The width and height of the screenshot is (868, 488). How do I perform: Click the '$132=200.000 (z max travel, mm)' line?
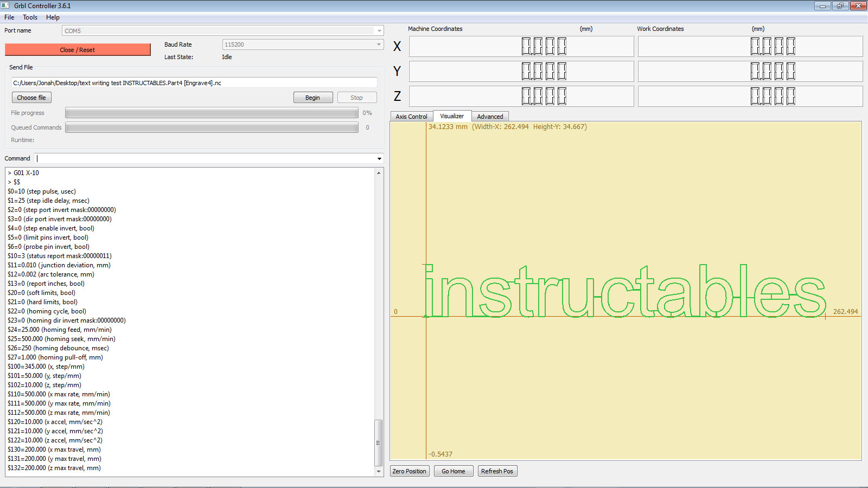pos(54,468)
